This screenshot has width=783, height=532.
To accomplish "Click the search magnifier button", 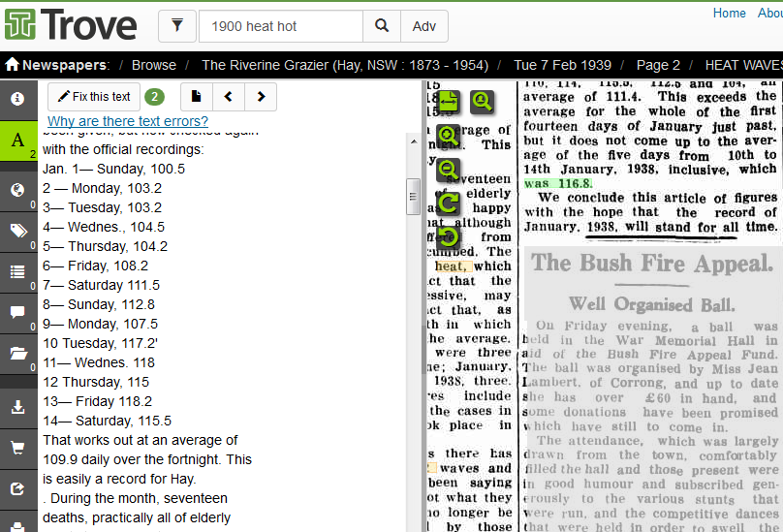I will [x=382, y=26].
